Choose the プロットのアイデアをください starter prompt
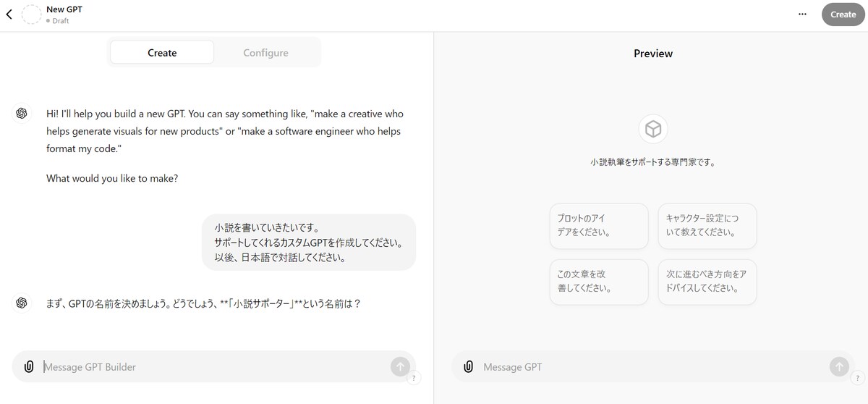Image resolution: width=868 pixels, height=404 pixels. tap(599, 226)
